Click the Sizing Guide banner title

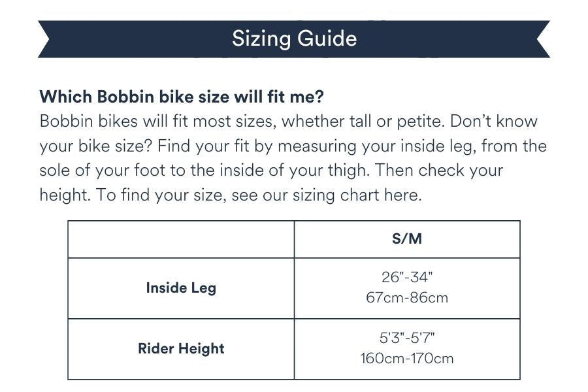click(x=294, y=39)
